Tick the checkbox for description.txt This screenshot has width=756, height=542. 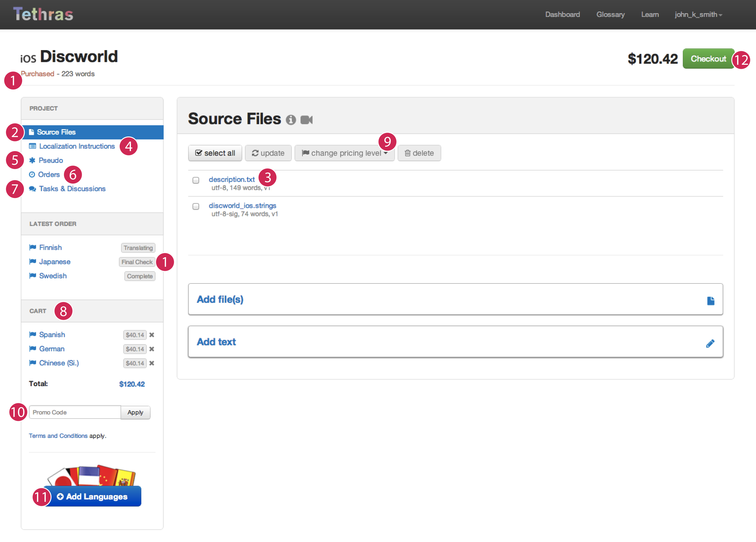[x=196, y=180]
